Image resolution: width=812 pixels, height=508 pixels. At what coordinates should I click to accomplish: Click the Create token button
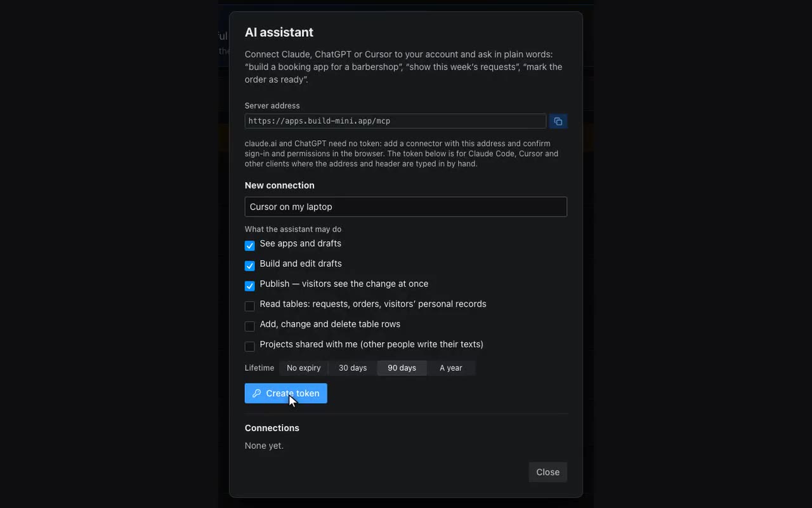click(x=286, y=394)
